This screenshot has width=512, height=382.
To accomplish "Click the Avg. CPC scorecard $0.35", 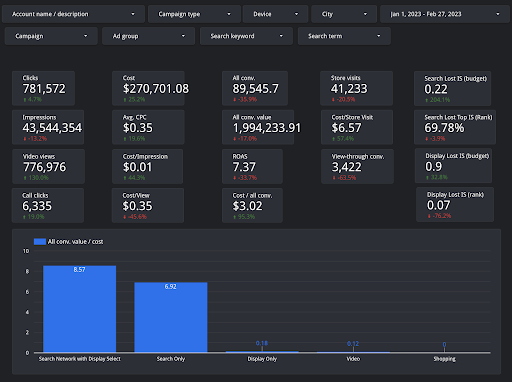I will 148,127.
